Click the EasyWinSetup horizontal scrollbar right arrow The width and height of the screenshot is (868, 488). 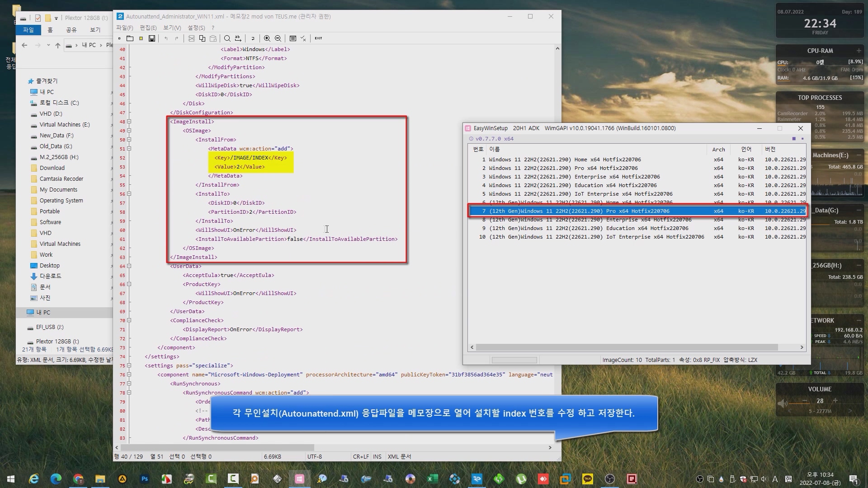point(802,347)
